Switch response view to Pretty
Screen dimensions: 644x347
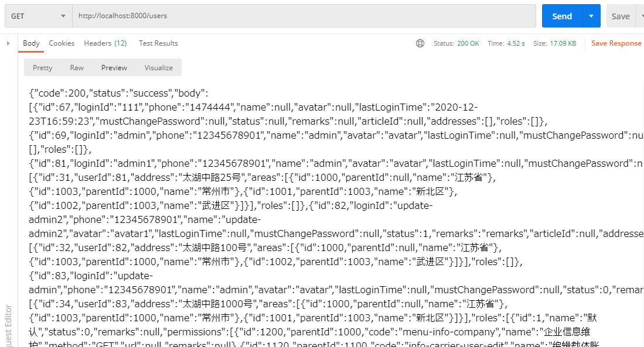coord(43,68)
